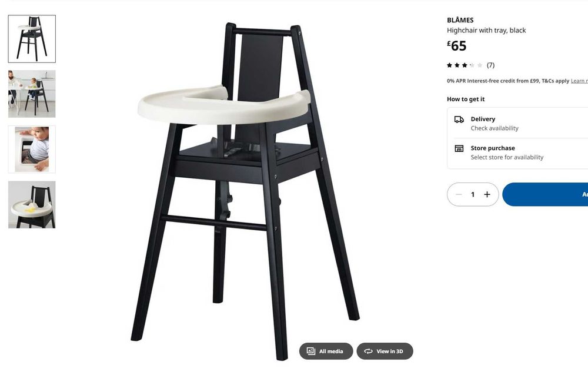
Task: Click the All media gallery icon
Action: [311, 351]
